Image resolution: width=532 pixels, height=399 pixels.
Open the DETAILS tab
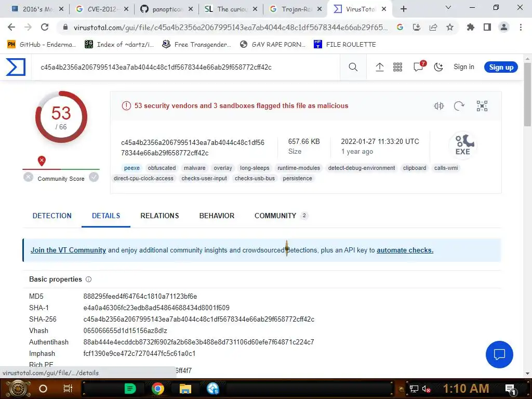(x=106, y=216)
